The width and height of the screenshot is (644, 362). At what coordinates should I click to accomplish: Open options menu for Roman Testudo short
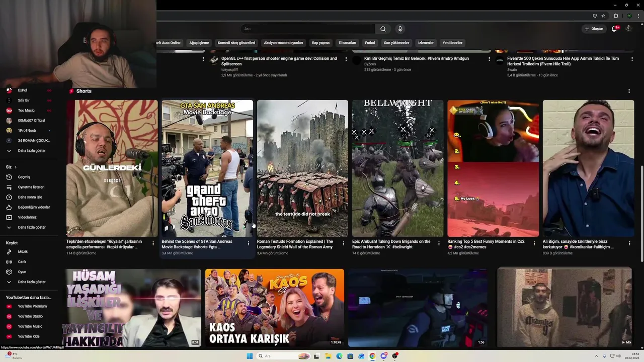pos(344,243)
